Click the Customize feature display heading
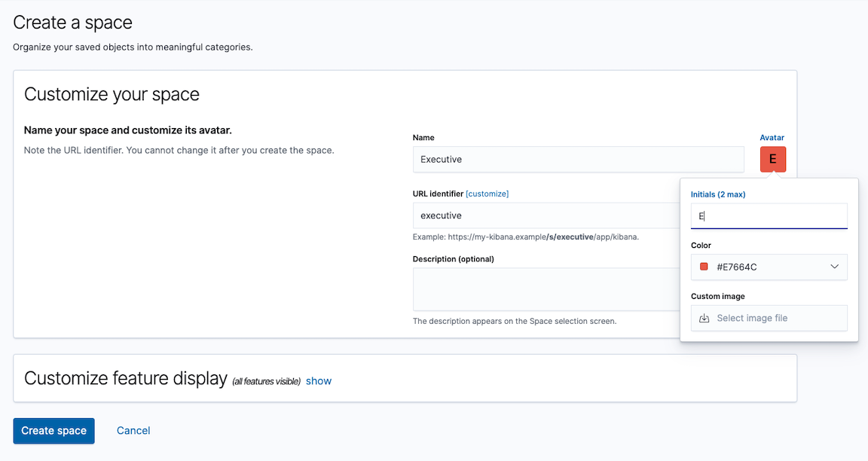Image resolution: width=868 pixels, height=461 pixels. pos(126,378)
